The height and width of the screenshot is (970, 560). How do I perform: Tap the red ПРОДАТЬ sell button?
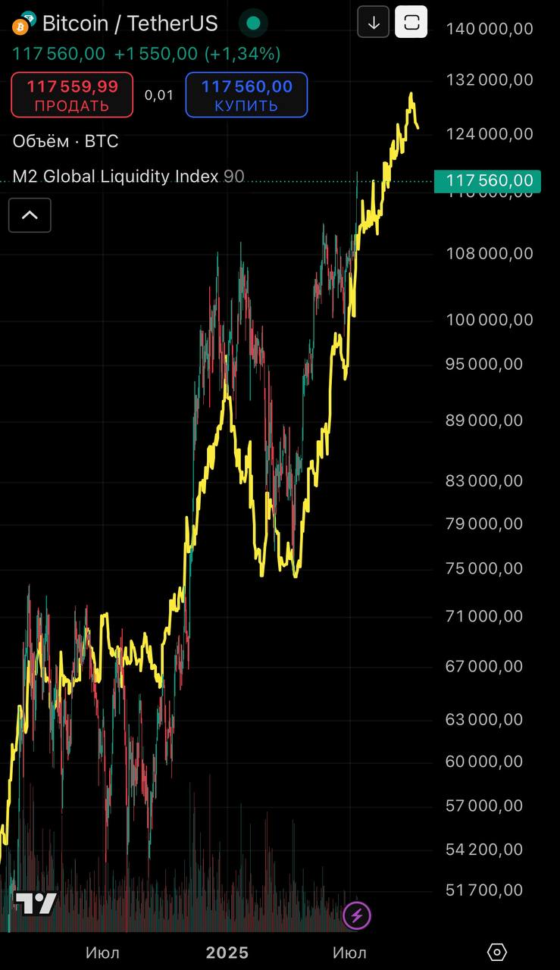click(72, 95)
